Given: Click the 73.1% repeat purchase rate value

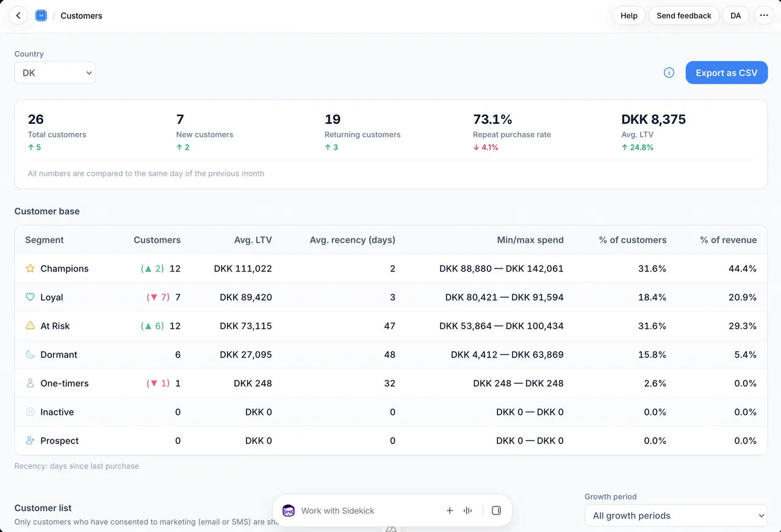Looking at the screenshot, I should point(493,119).
